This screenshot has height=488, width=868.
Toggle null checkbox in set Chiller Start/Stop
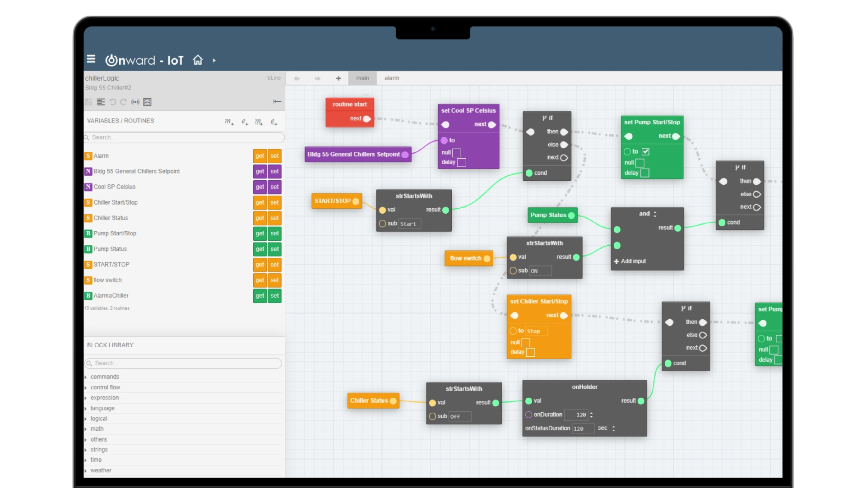click(526, 343)
